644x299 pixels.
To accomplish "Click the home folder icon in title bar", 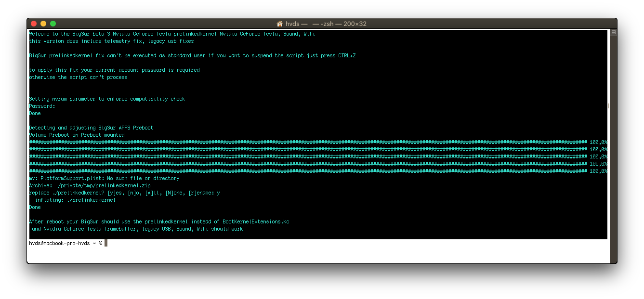I will click(x=280, y=24).
